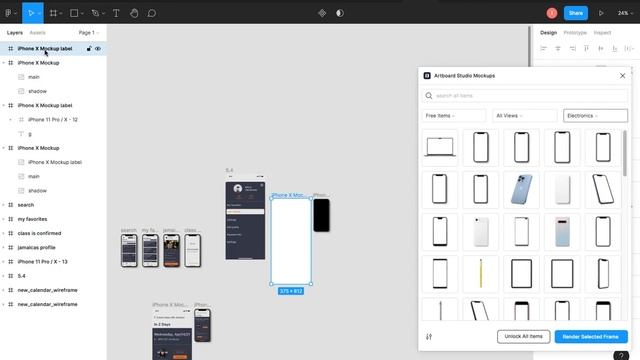Image resolution: width=640 pixels, height=360 pixels.
Task: Expand the search layer
Action: click(4, 205)
